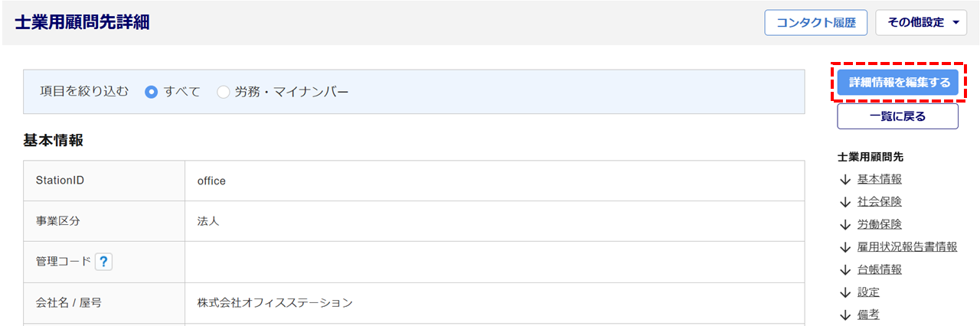Image resolution: width=980 pixels, height=326 pixels.
Task: Click the down arrow icon beside 雇用状況報告書情報
Action: [845, 247]
